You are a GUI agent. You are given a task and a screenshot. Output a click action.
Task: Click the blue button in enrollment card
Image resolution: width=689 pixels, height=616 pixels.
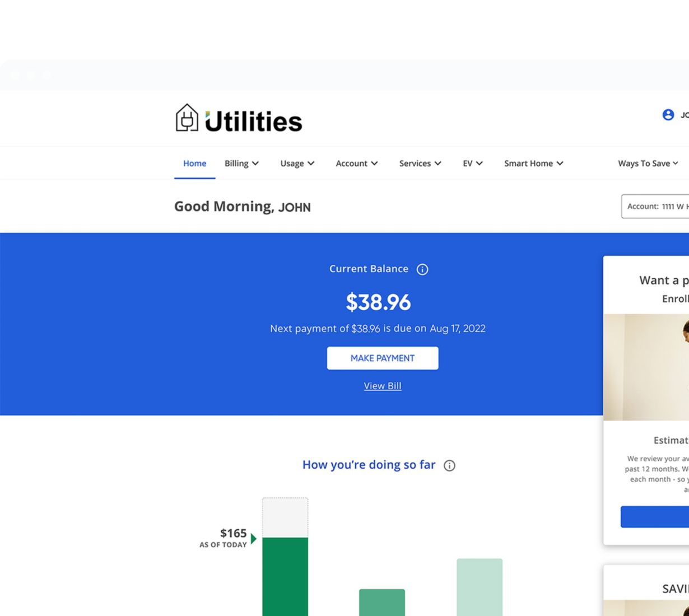click(x=654, y=517)
